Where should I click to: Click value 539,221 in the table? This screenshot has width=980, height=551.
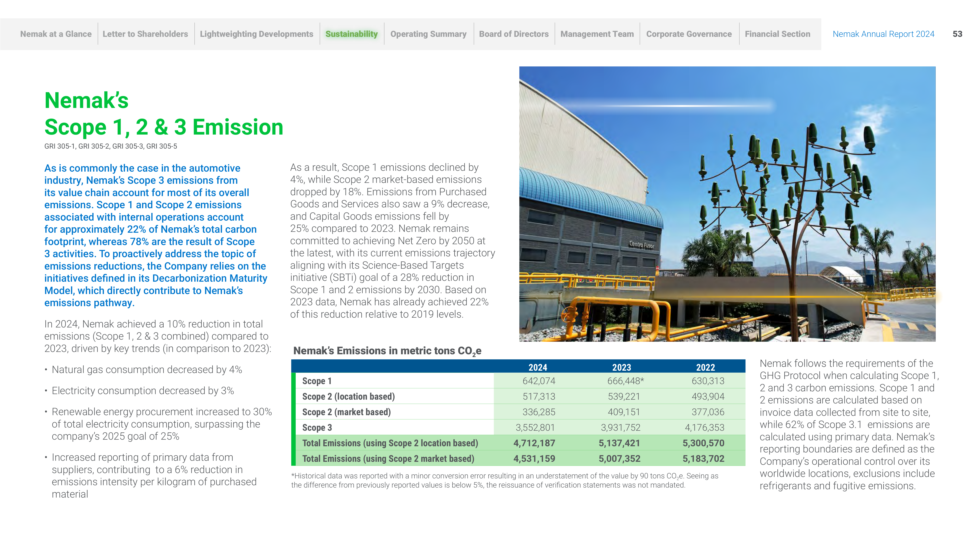624,396
